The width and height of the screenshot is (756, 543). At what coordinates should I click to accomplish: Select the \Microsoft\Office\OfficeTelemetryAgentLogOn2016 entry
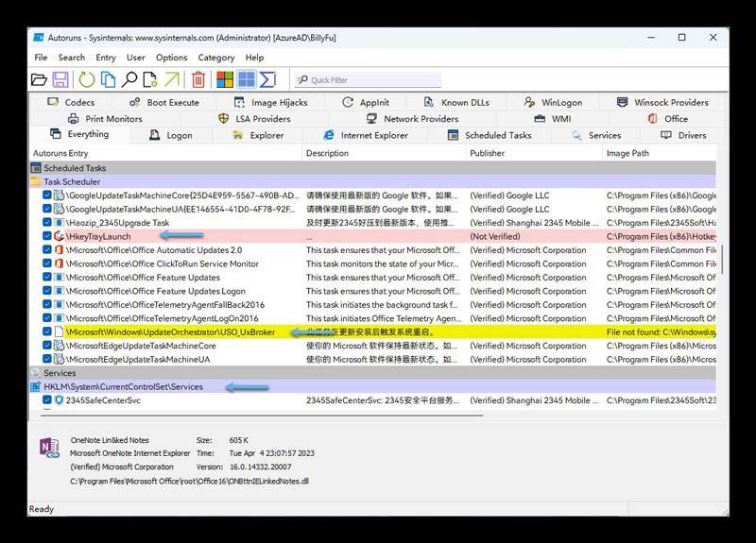(x=372, y=318)
